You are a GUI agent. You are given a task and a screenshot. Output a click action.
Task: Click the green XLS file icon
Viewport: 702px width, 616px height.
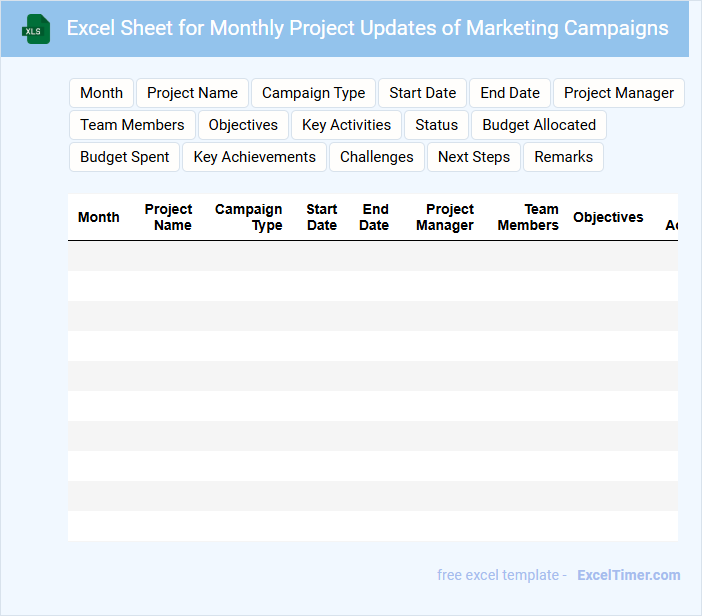coord(37,29)
